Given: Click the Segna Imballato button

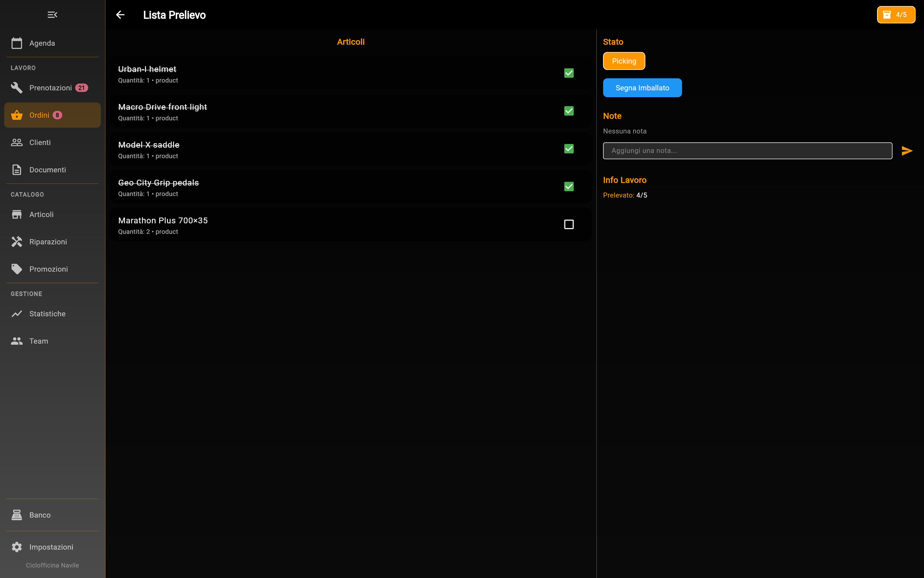Looking at the screenshot, I should (642, 87).
